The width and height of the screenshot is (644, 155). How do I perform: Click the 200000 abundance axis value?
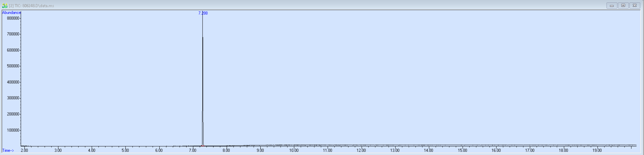pos(13,114)
